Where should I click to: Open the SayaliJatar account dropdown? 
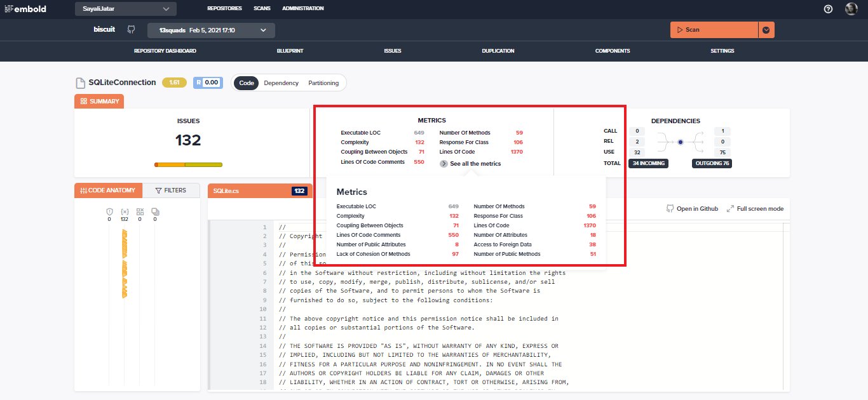pyautogui.click(x=126, y=9)
